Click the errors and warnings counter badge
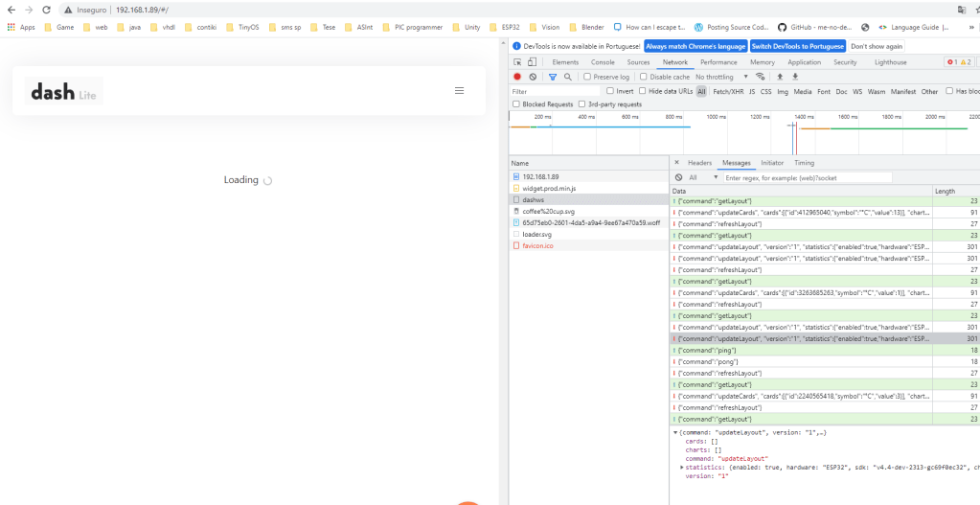 pyautogui.click(x=959, y=62)
